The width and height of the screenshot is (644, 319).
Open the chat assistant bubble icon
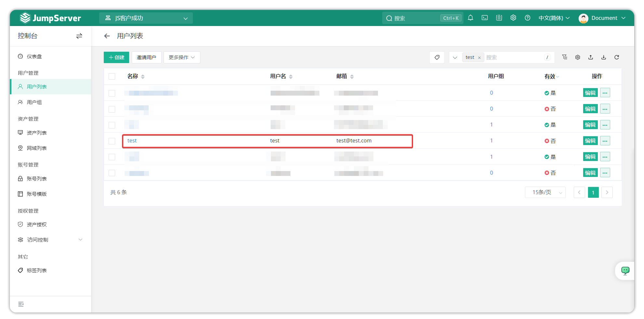point(625,271)
